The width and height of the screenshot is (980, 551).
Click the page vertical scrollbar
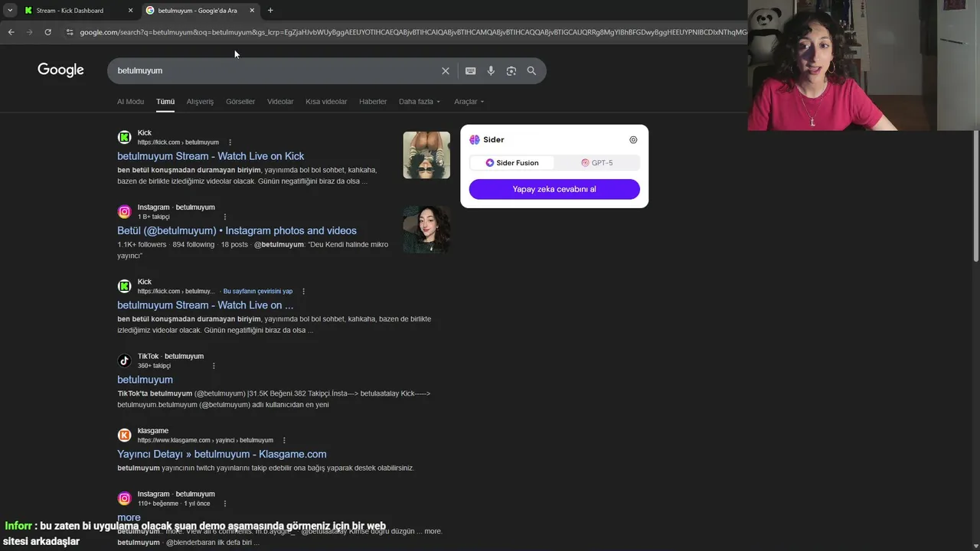[x=975, y=195]
